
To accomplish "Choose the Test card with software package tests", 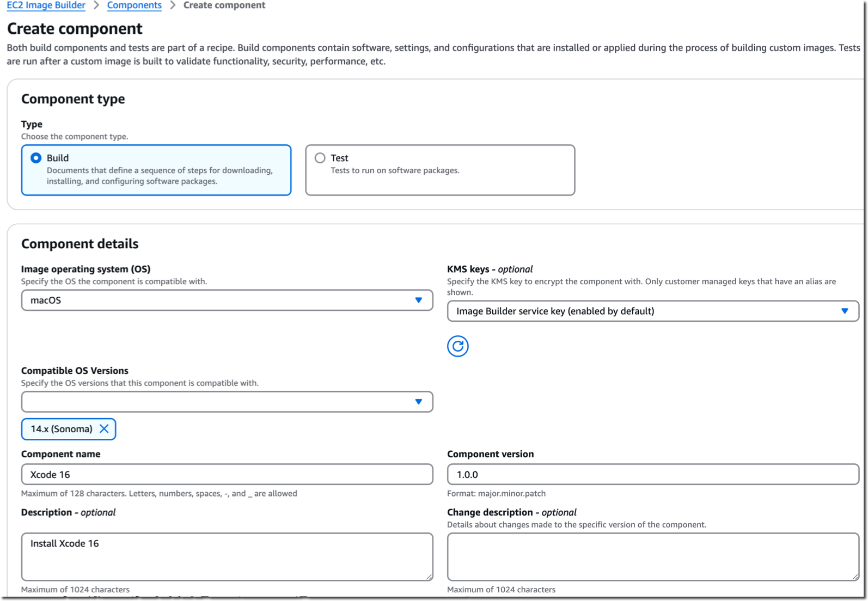I will coord(440,170).
